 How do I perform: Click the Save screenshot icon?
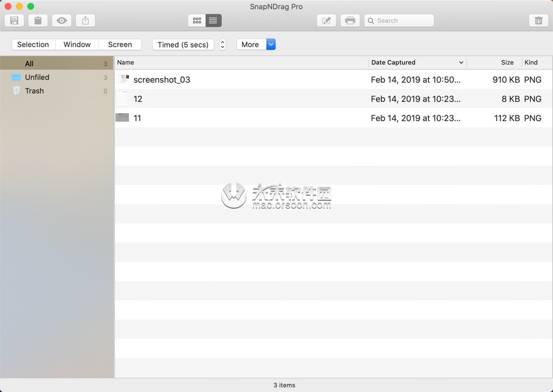click(14, 20)
